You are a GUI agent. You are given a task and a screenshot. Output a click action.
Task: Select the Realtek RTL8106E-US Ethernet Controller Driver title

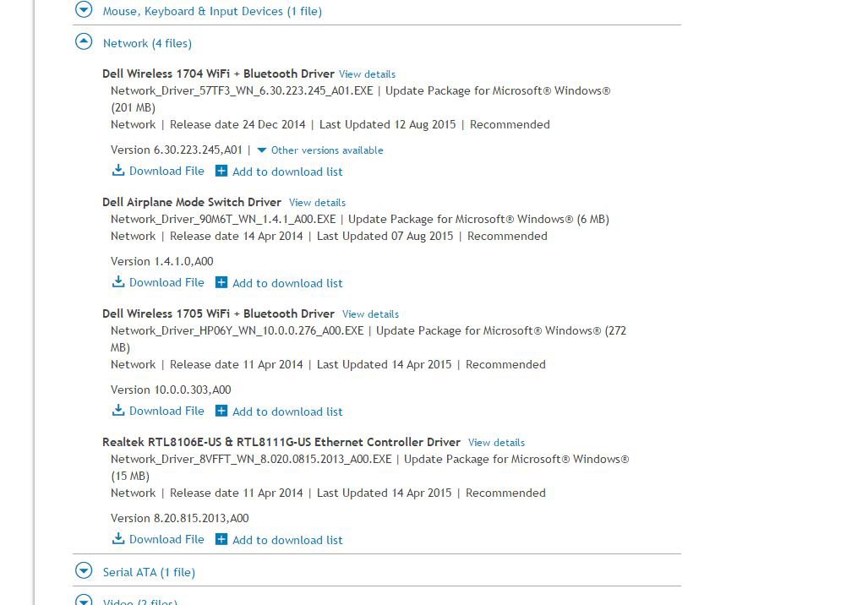[281, 442]
